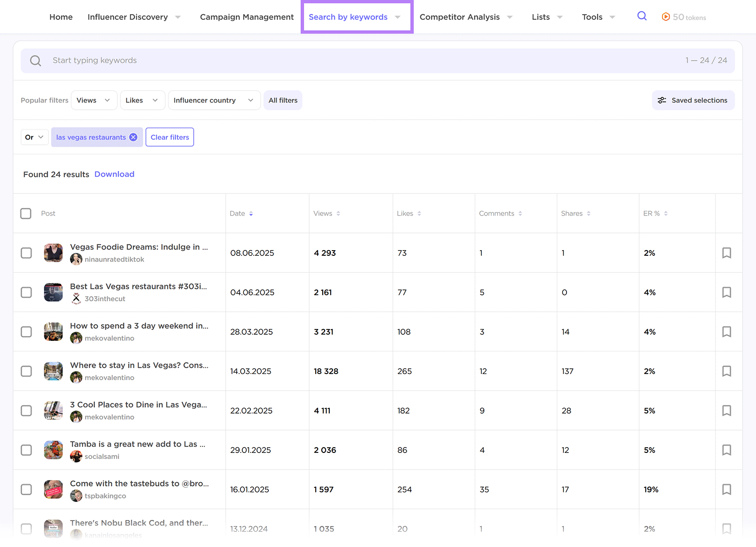Remove the las vegas restaurants filter tag
This screenshot has width=756, height=547.
point(133,137)
